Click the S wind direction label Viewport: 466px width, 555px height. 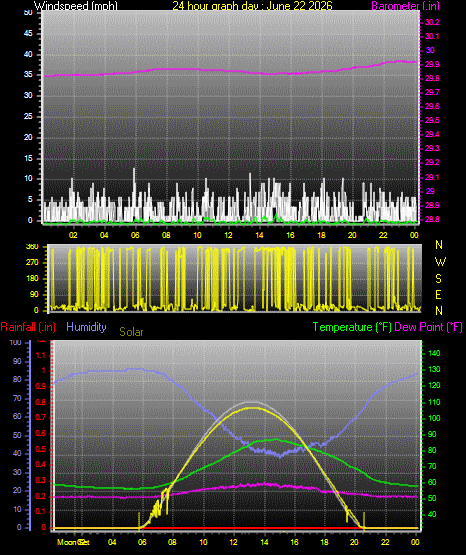(438, 279)
